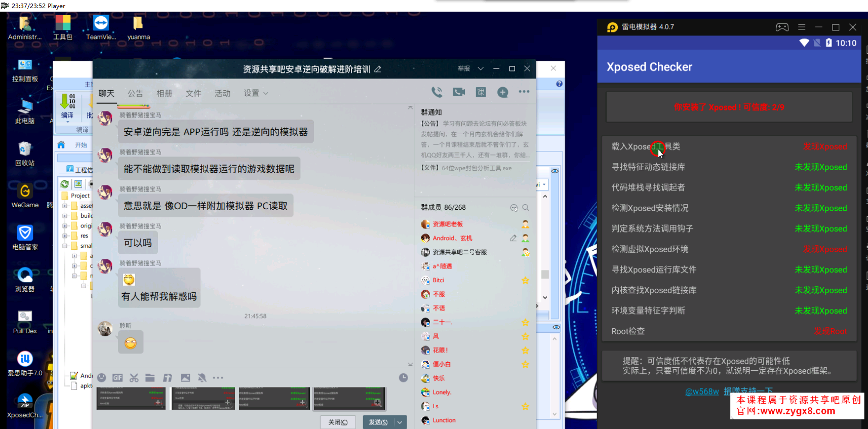Open the send file folder icon
868x429 pixels.
pyautogui.click(x=150, y=377)
